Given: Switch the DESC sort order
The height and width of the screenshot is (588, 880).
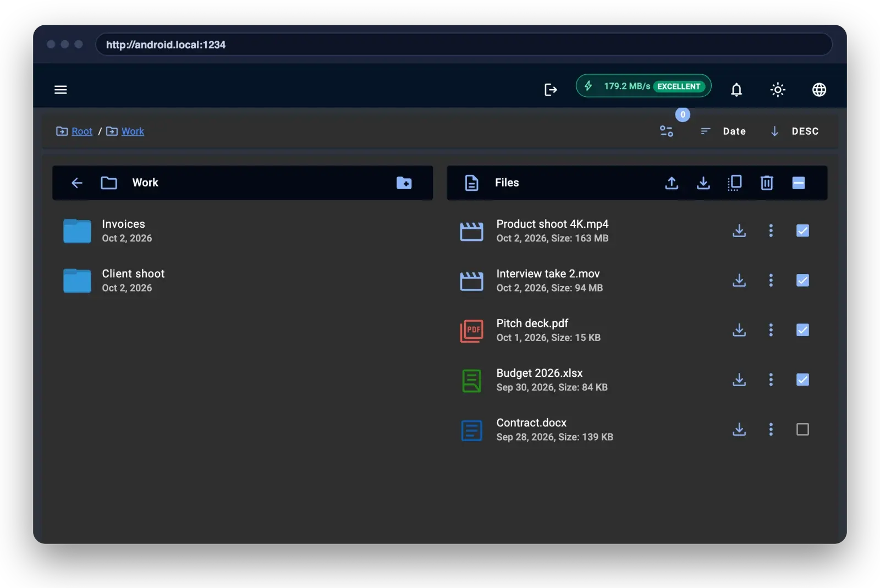Looking at the screenshot, I should coord(794,131).
